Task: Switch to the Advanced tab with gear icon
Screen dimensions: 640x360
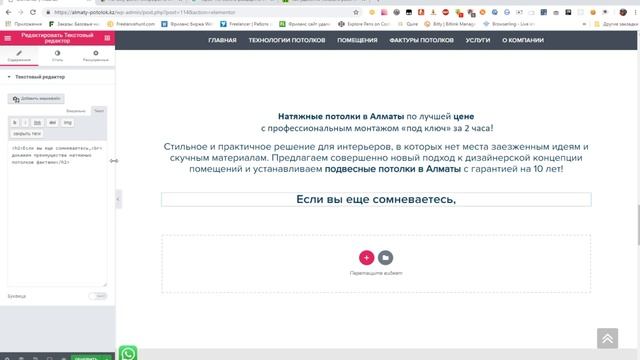Action: (x=96, y=56)
